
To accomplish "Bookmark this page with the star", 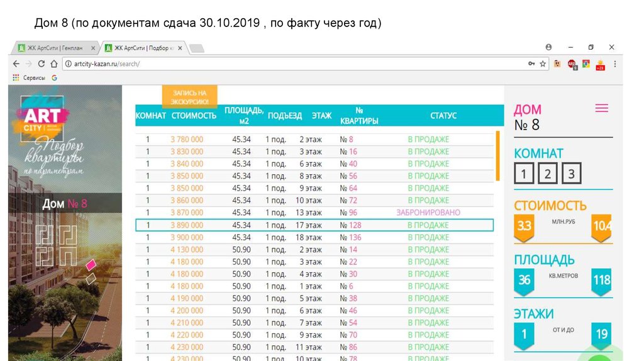I will click(543, 64).
